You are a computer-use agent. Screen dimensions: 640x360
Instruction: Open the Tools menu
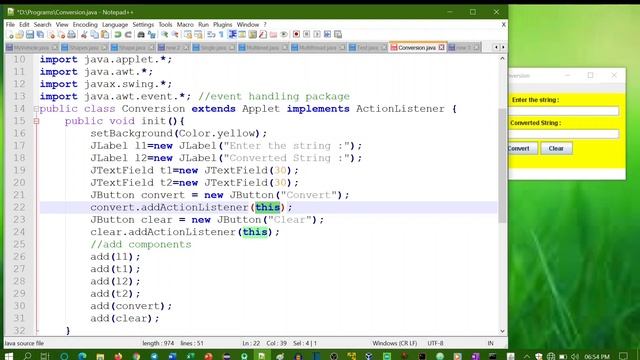point(165,24)
